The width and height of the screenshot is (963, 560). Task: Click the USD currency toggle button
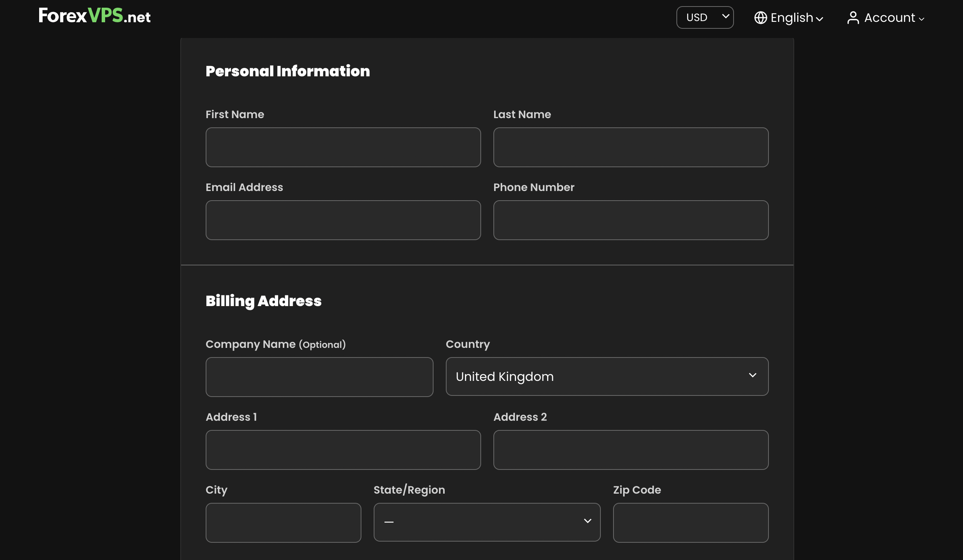(x=705, y=16)
